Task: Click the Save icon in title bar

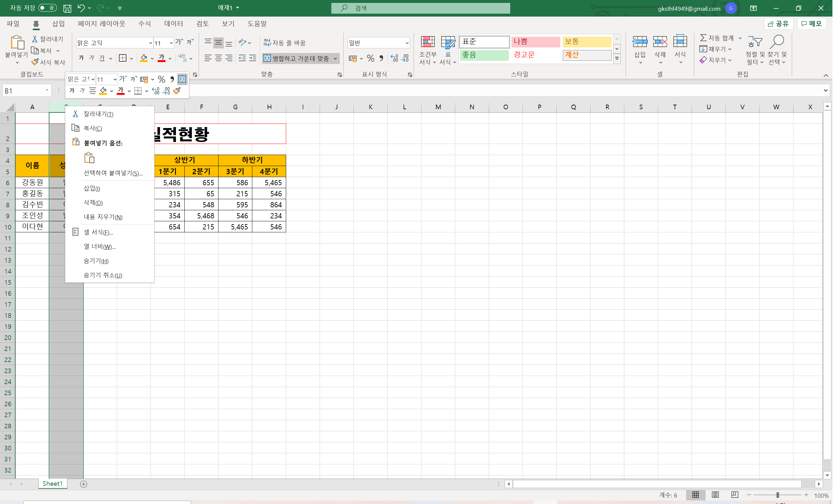Action: [x=67, y=8]
